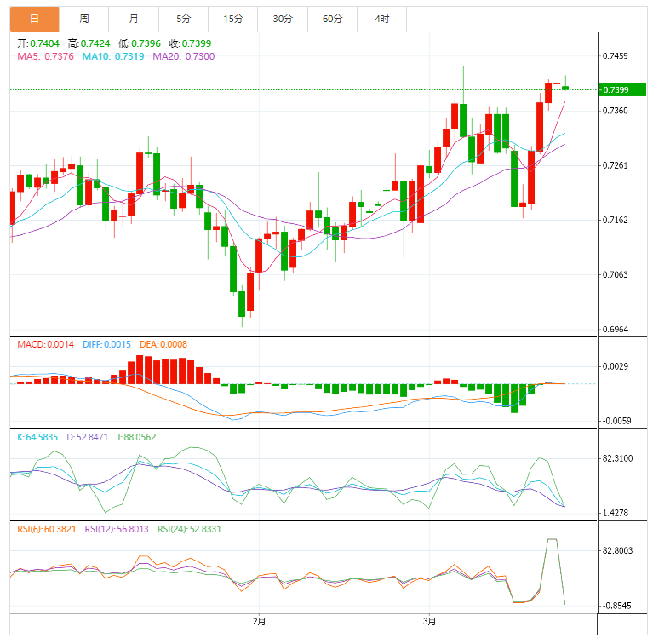Click the 82.8003 RSI axis label
The image size is (653, 644).
(x=617, y=551)
